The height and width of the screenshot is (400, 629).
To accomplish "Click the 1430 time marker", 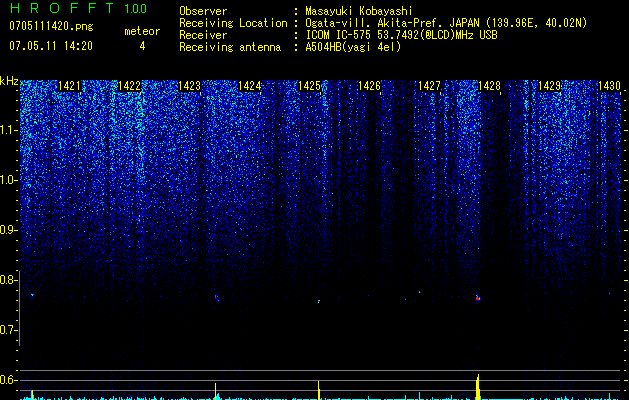I will (x=610, y=86).
